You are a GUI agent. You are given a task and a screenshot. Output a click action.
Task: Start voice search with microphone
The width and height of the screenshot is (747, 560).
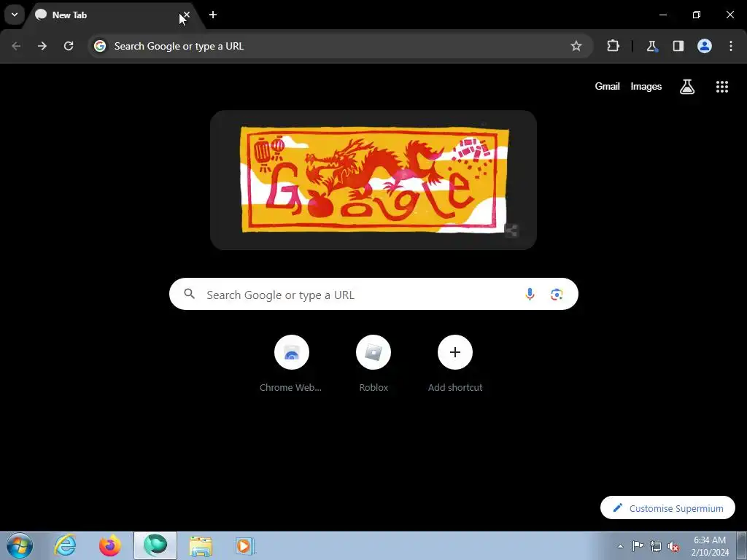(530, 294)
